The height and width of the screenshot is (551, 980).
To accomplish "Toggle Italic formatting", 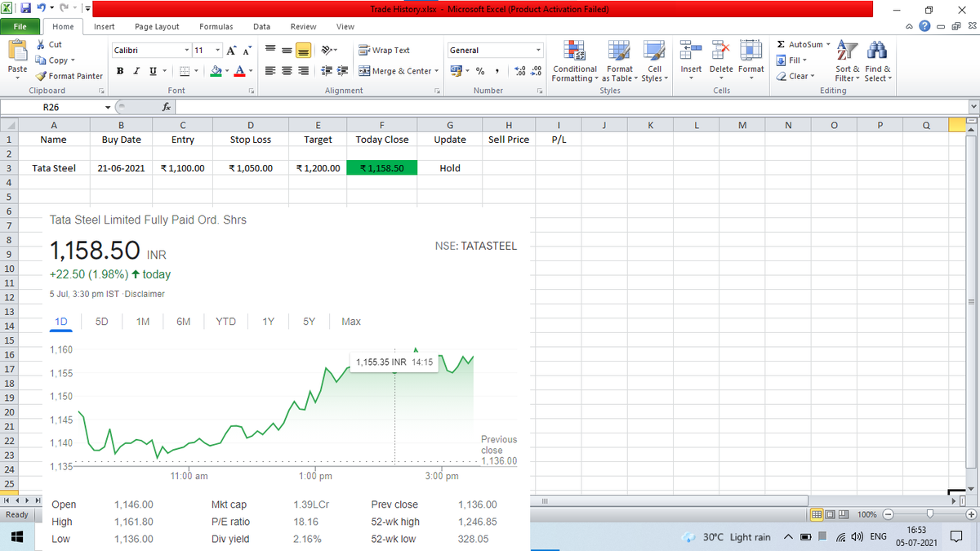I will pyautogui.click(x=136, y=71).
